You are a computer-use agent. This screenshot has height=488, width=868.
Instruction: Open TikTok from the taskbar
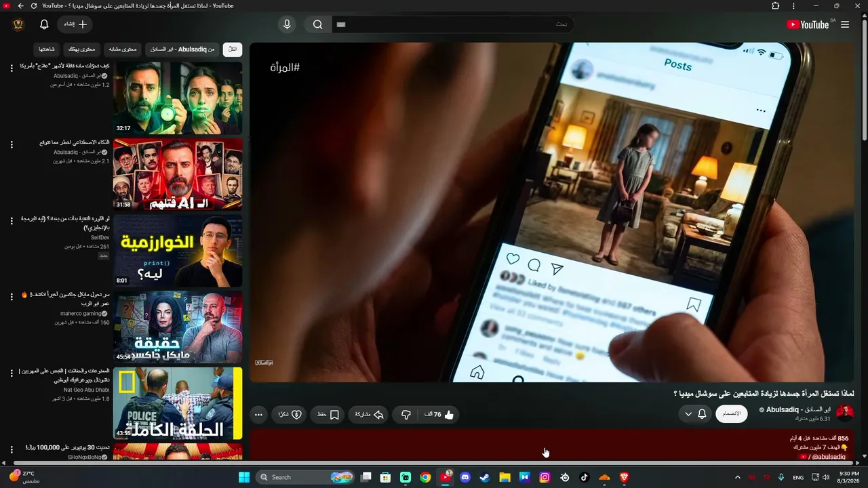pyautogui.click(x=585, y=477)
